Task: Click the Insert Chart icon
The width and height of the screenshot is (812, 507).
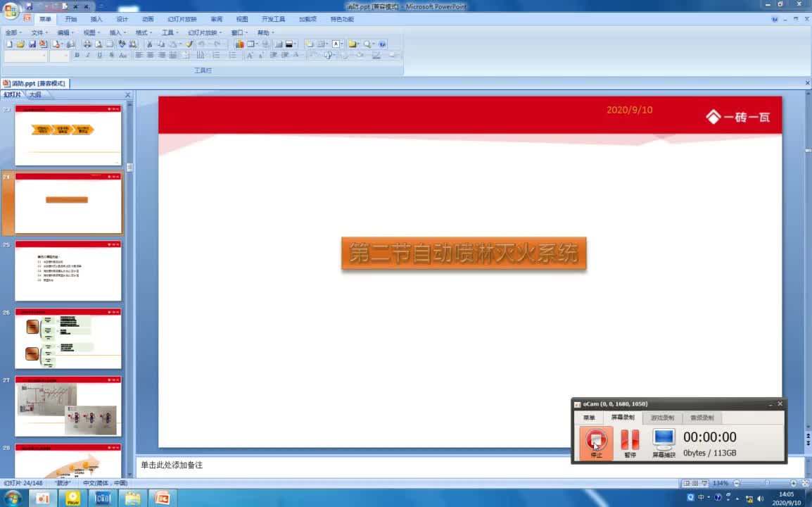Action: tap(240, 44)
